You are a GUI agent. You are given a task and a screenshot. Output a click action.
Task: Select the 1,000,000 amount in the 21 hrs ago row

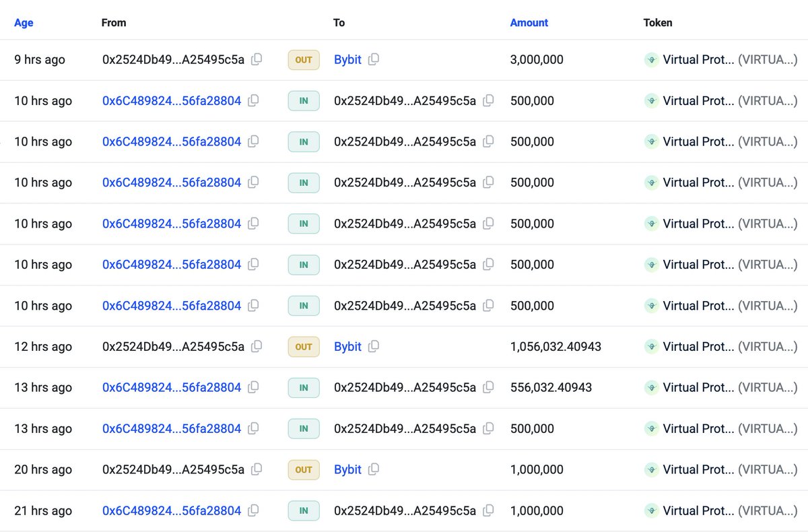537,510
